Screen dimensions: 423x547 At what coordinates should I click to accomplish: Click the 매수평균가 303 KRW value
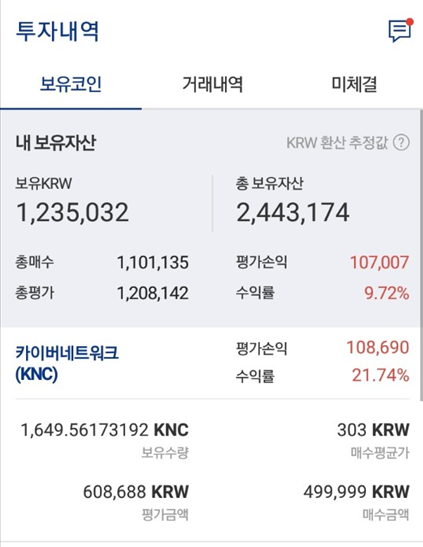pos(373,430)
